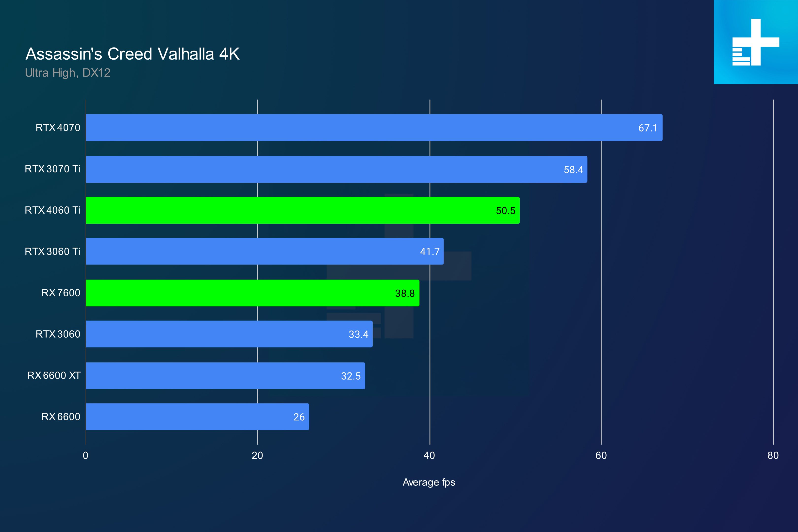Click the 60 tick label on x-axis
Image resolution: width=798 pixels, height=532 pixels.
point(601,456)
